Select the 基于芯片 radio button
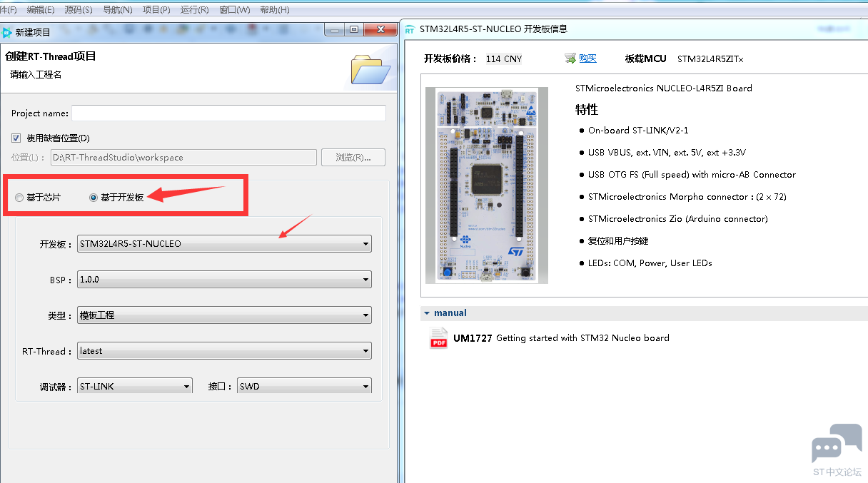This screenshot has width=868, height=483. click(19, 198)
